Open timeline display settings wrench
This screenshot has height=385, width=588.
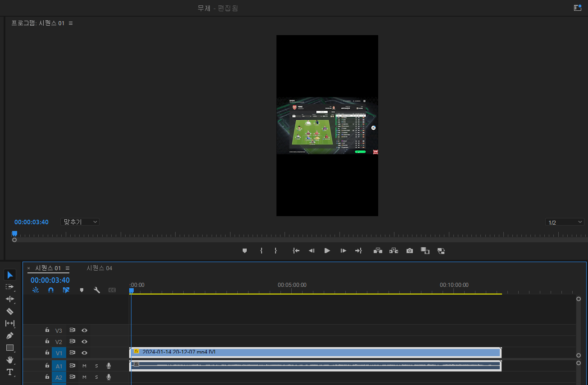pos(97,290)
